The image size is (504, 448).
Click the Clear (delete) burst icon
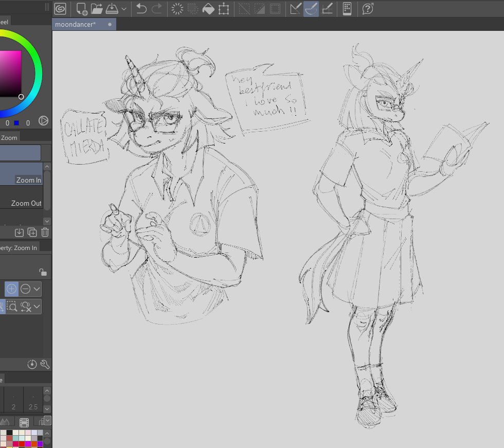point(177,9)
